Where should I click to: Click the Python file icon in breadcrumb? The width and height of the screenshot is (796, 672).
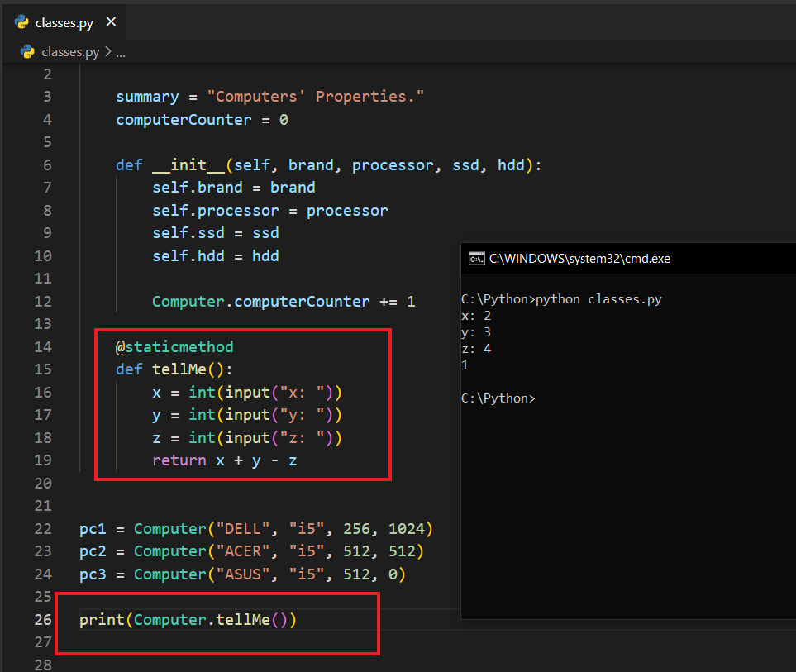coord(28,52)
